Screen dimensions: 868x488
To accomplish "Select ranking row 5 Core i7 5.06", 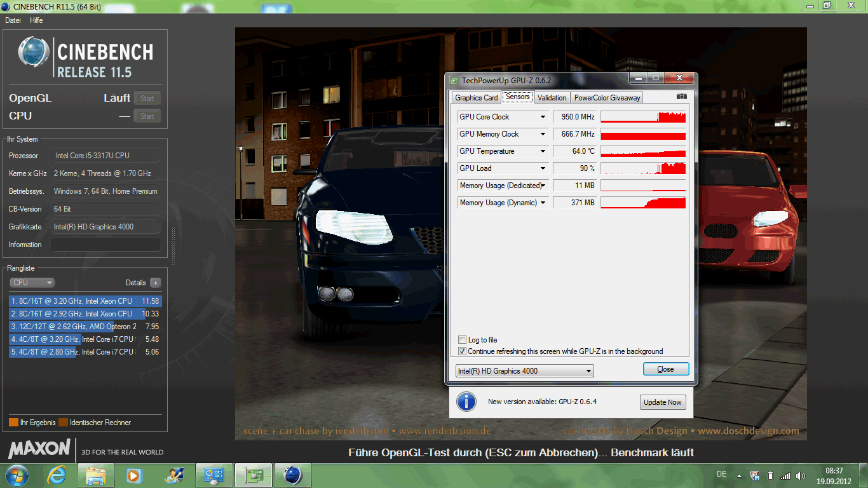I will (x=85, y=352).
